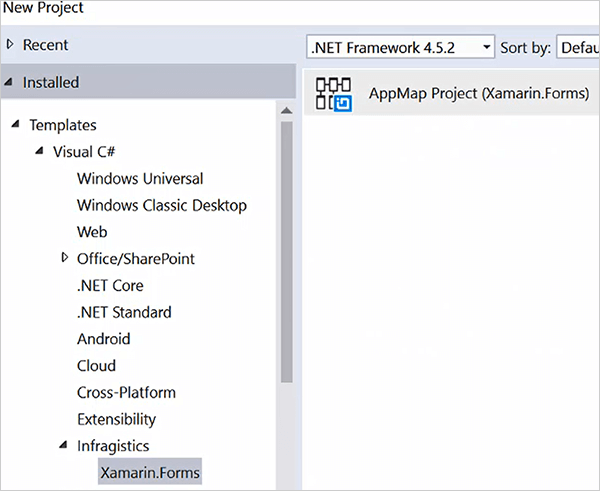This screenshot has width=600, height=491.
Task: Choose the Web template category
Action: tap(92, 232)
